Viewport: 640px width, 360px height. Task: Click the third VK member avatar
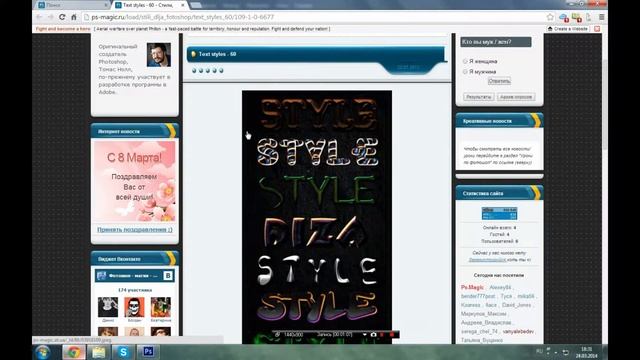tap(161, 307)
